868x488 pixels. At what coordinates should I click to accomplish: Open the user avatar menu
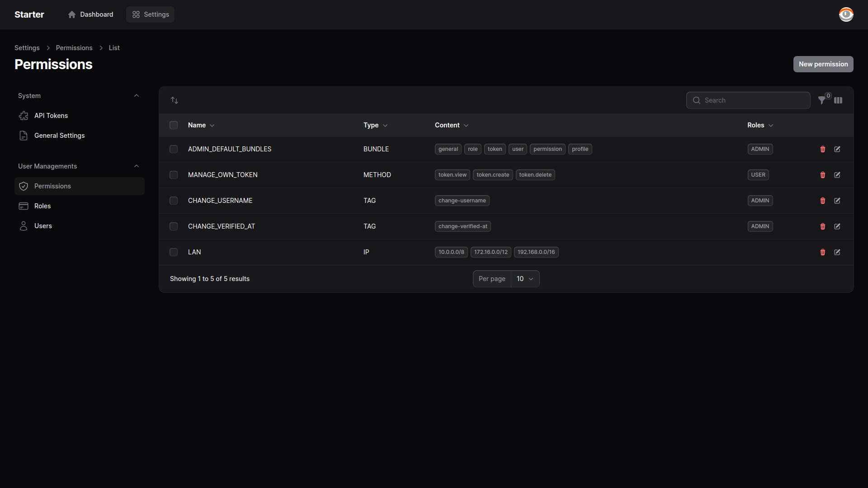(846, 14)
